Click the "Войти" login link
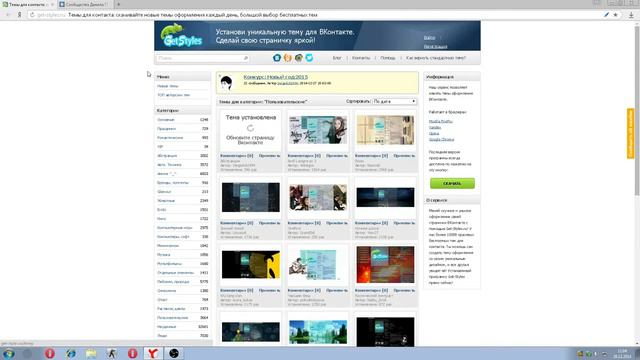This screenshot has width=640, height=360. click(x=429, y=38)
